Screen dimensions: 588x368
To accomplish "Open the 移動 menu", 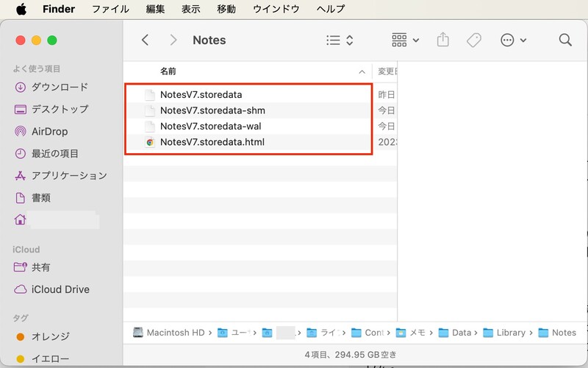I will pos(226,9).
